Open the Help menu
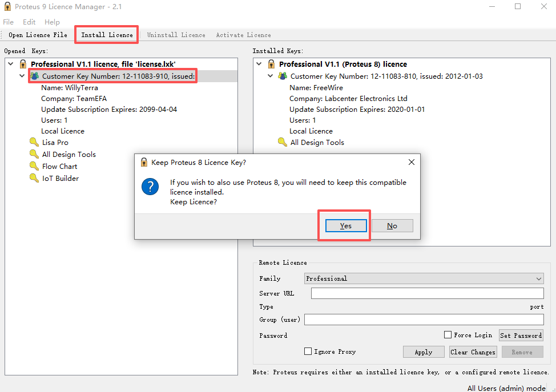The image size is (556, 392). tap(52, 22)
